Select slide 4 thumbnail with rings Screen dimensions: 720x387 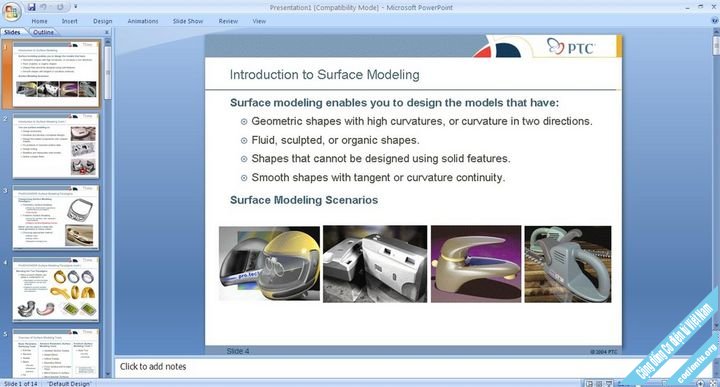[x=56, y=290]
